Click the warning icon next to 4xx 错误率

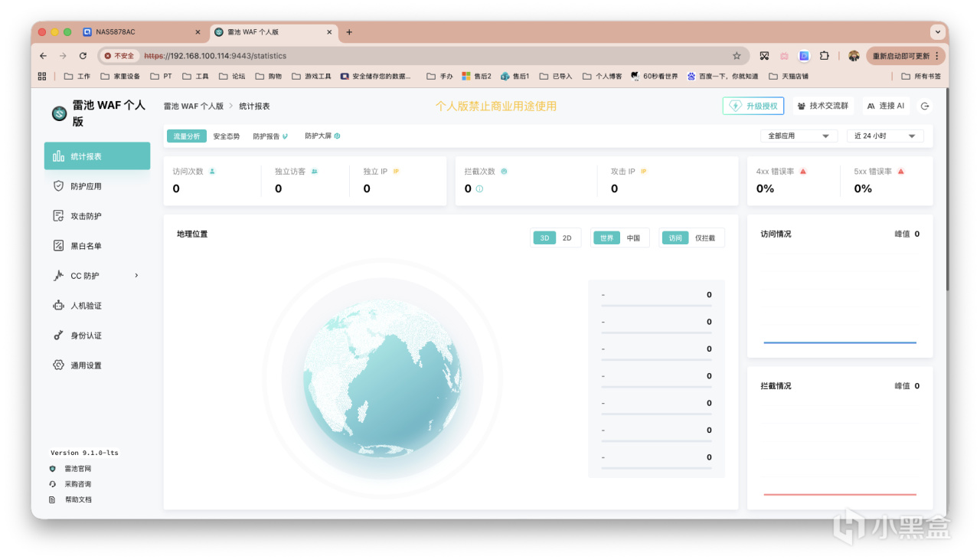(803, 172)
